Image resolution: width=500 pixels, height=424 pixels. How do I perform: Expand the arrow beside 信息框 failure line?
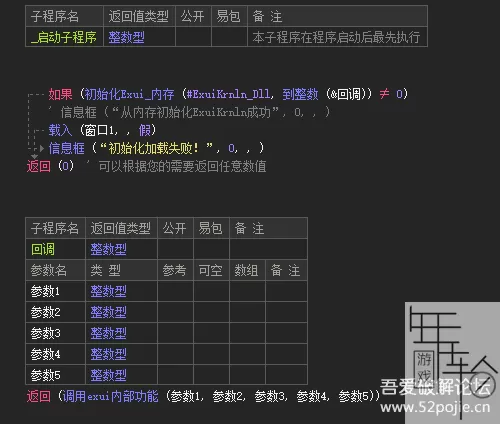(42, 148)
